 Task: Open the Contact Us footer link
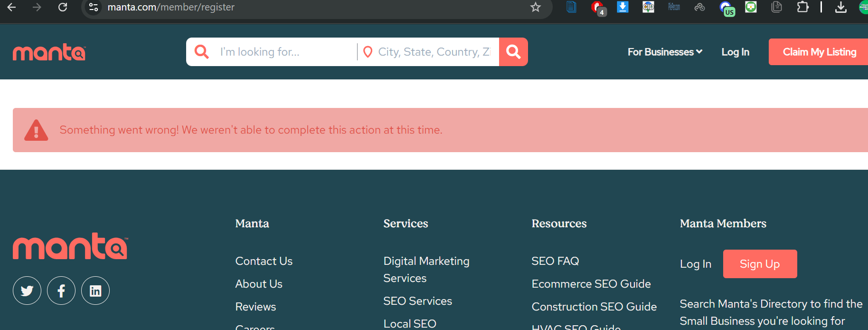264,261
